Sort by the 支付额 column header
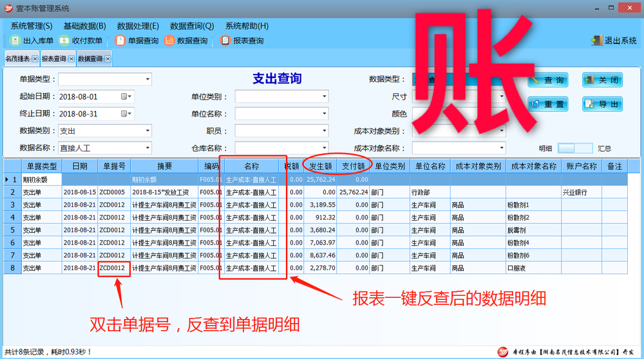Screen dimensions: 644x359 coord(353,166)
